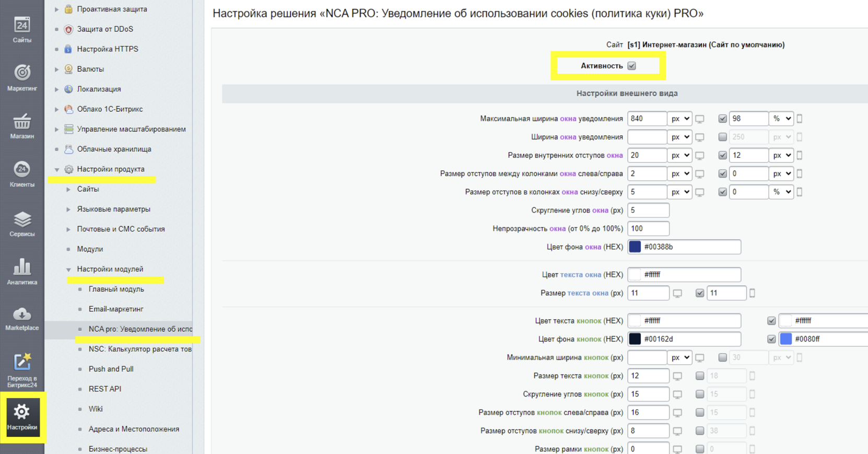The height and width of the screenshot is (454, 868).
Task: Open the REST API module settings
Action: 104,389
